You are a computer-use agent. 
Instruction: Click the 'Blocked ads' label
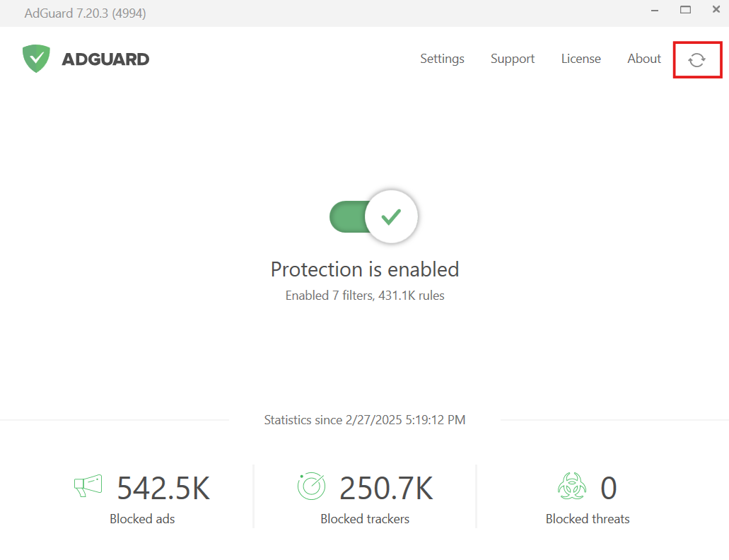[142, 519]
